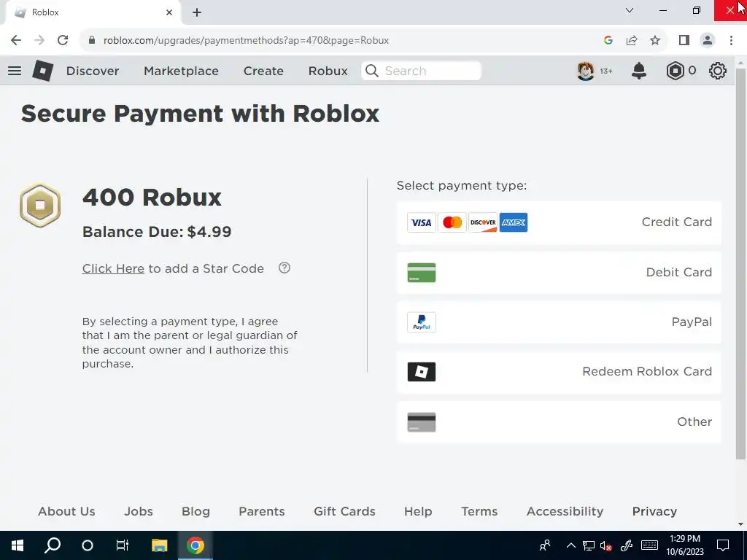Reload the page with the refresh icon
747x560 pixels.
[x=63, y=41]
